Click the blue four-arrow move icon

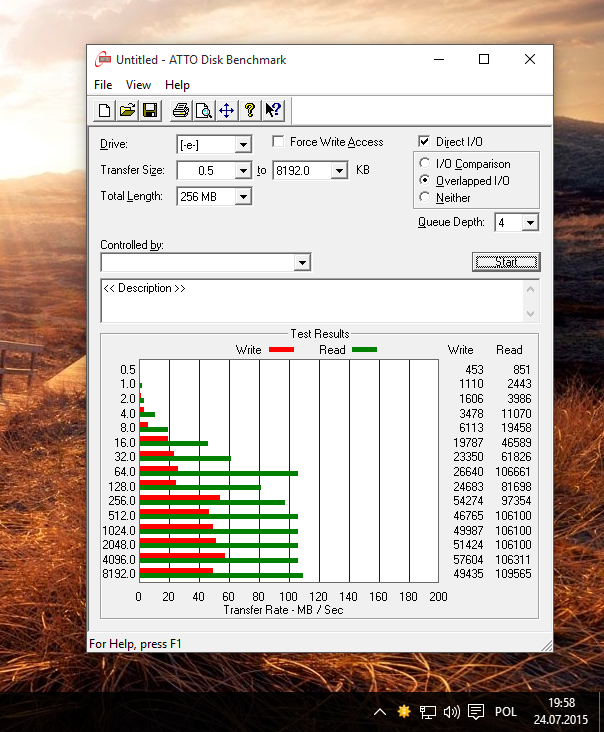[226, 110]
